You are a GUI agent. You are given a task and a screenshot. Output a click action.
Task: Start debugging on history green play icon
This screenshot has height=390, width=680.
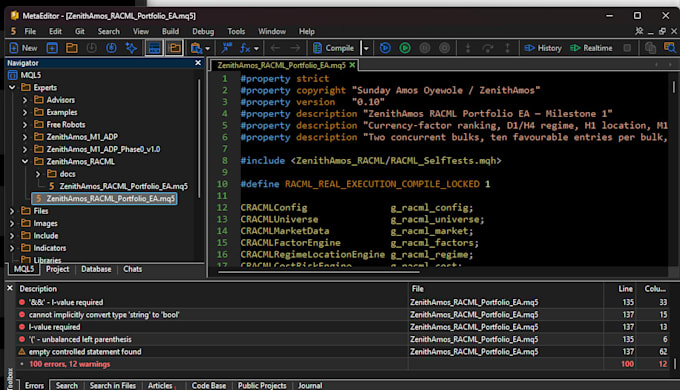pyautogui.click(x=405, y=48)
